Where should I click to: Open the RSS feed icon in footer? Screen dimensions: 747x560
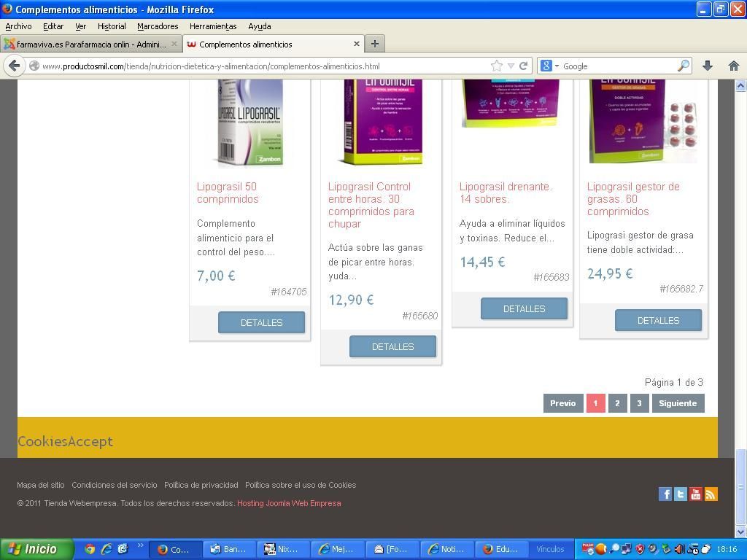[x=711, y=494]
